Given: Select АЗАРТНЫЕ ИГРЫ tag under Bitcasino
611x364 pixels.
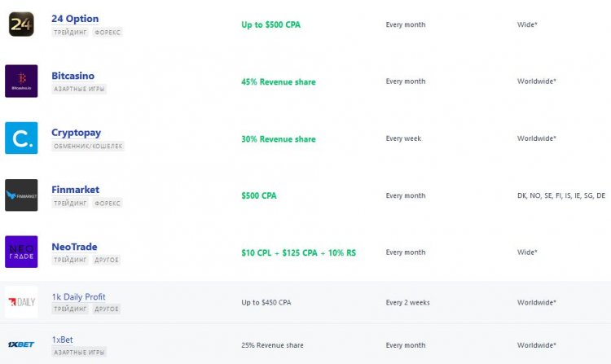Looking at the screenshot, I should [79, 89].
